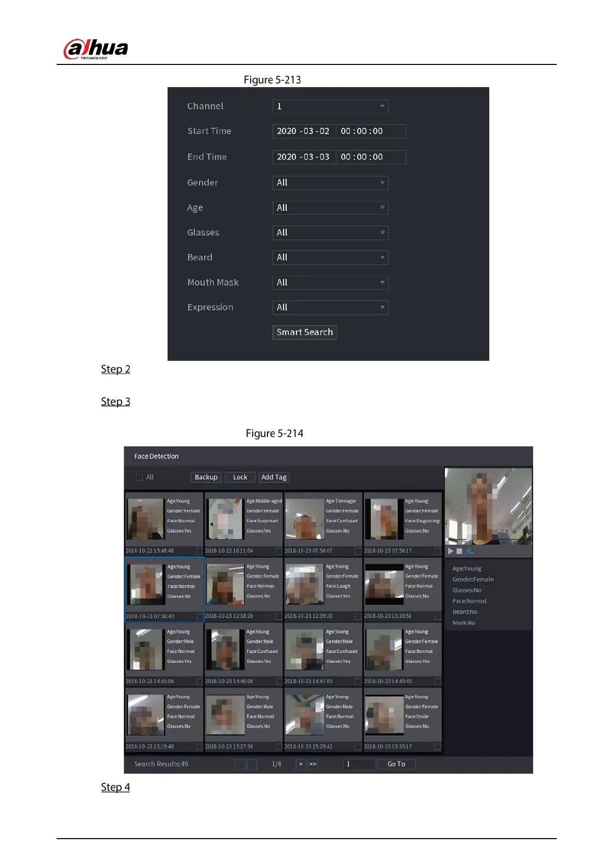Go to next results page arrow
Screen dimensions: 614x868
301,764
